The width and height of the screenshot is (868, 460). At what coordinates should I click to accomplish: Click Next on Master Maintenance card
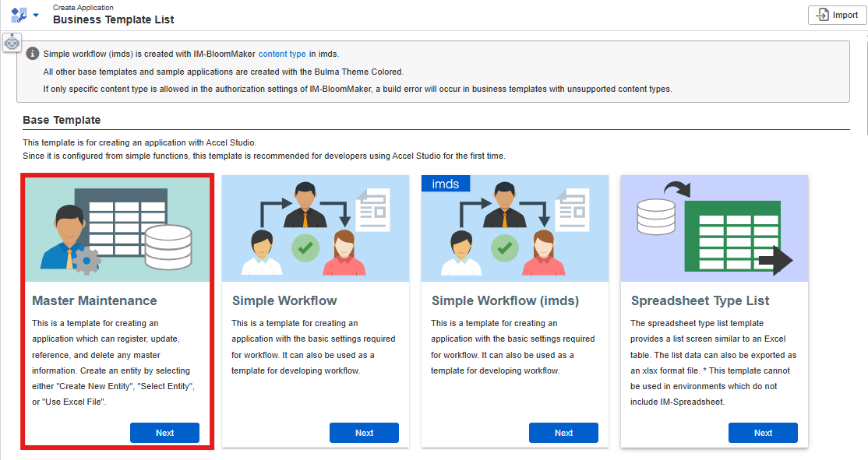pos(165,433)
